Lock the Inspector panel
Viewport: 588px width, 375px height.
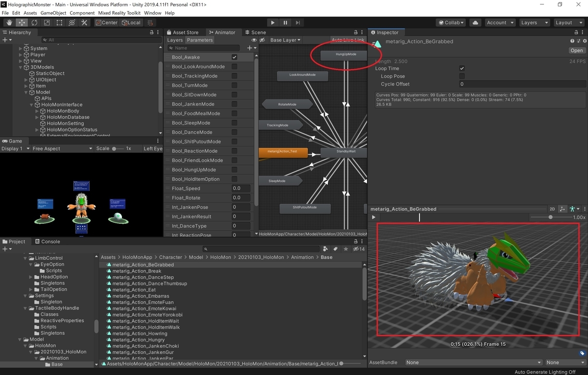coord(576,32)
